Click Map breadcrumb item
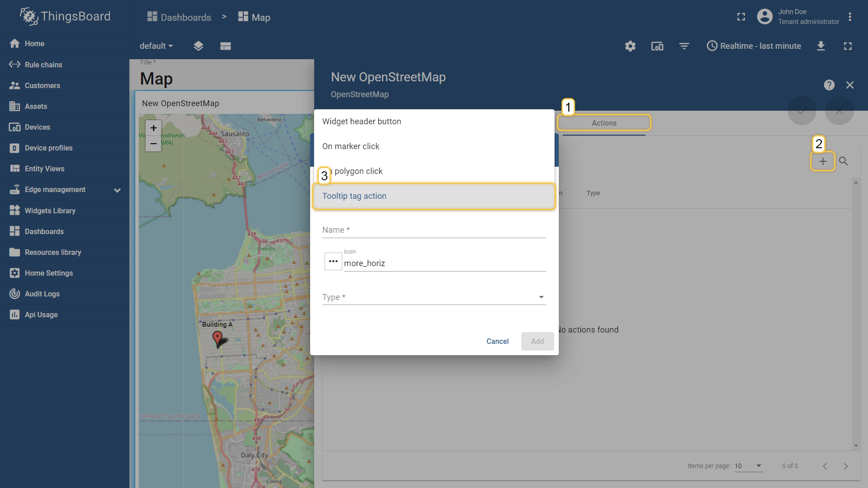868x488 pixels. pyautogui.click(x=254, y=17)
